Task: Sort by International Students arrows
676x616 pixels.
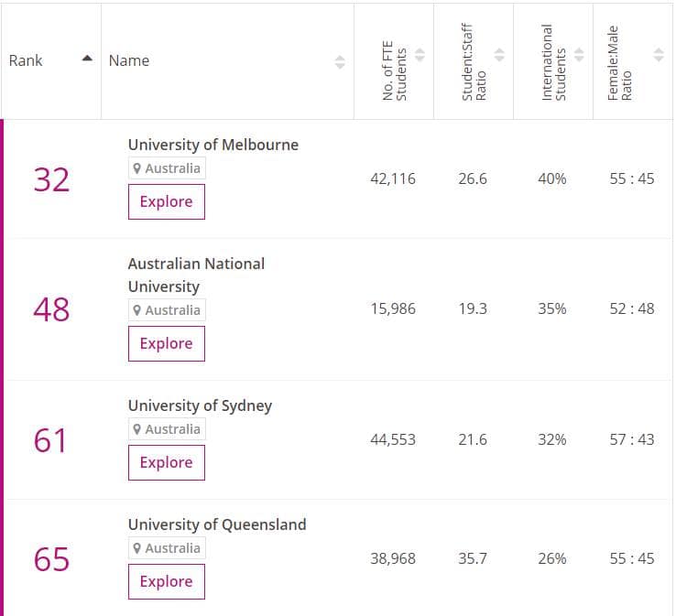Action: pyautogui.click(x=579, y=55)
